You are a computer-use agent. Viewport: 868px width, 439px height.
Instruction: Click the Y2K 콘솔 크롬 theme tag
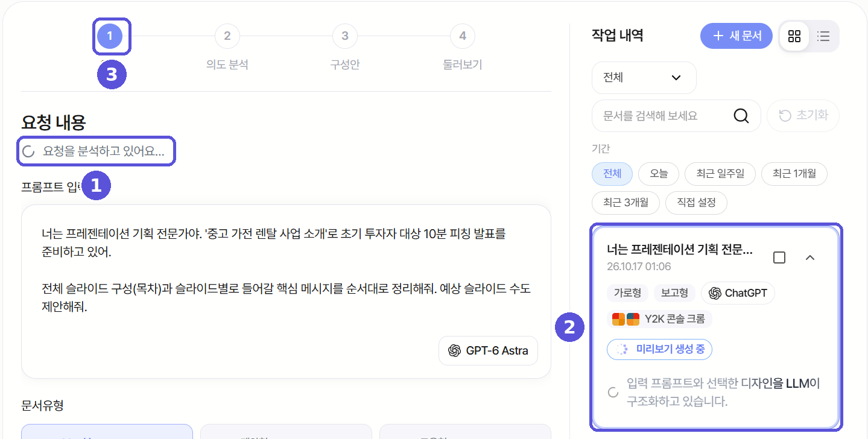[659, 318]
